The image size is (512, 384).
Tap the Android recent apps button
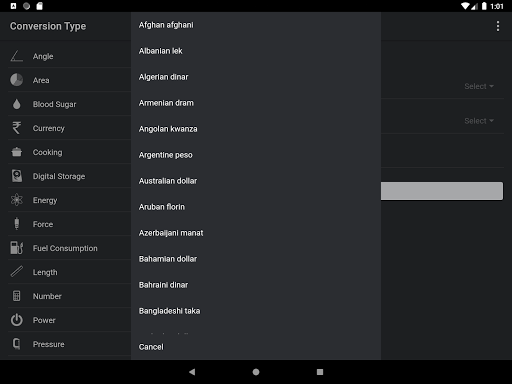tap(320, 372)
